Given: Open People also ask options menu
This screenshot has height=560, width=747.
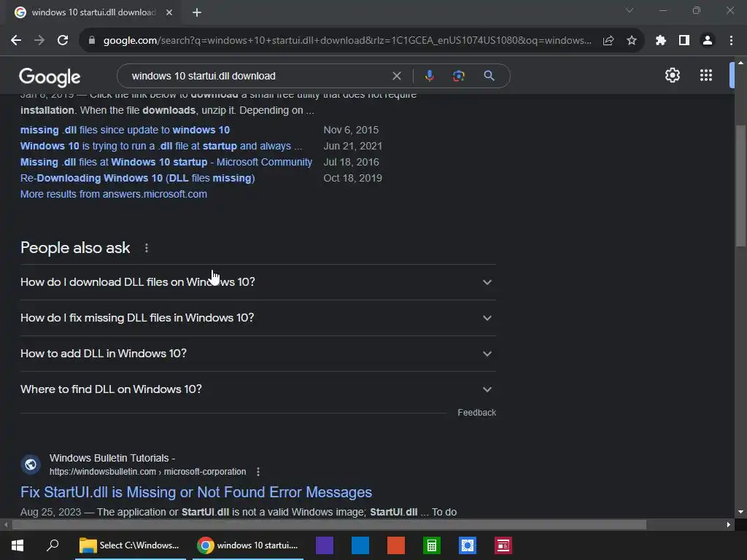Looking at the screenshot, I should tap(146, 248).
